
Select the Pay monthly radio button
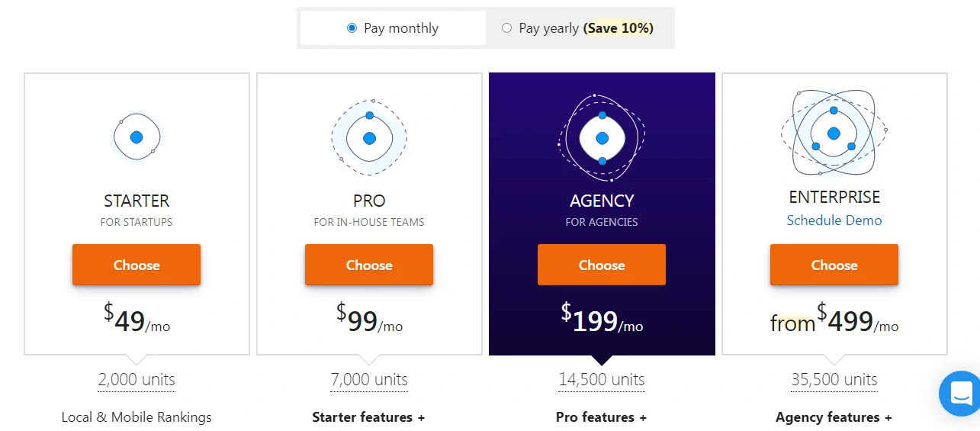[x=352, y=28]
